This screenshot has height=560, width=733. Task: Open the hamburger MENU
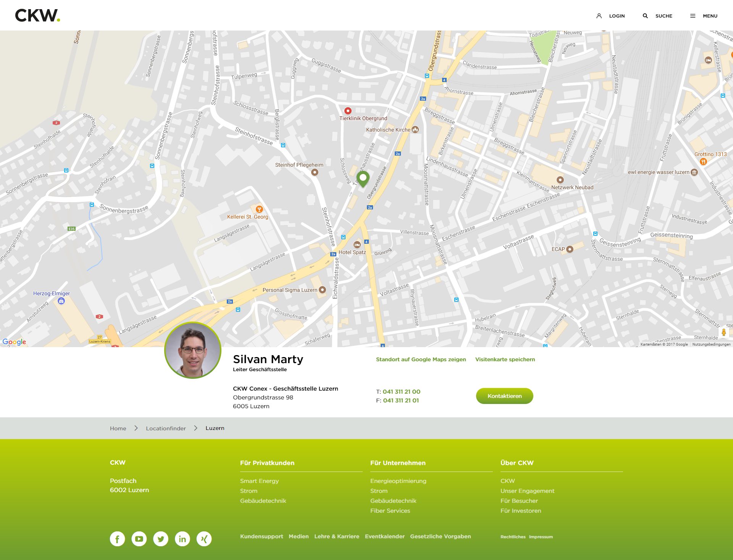point(704,16)
